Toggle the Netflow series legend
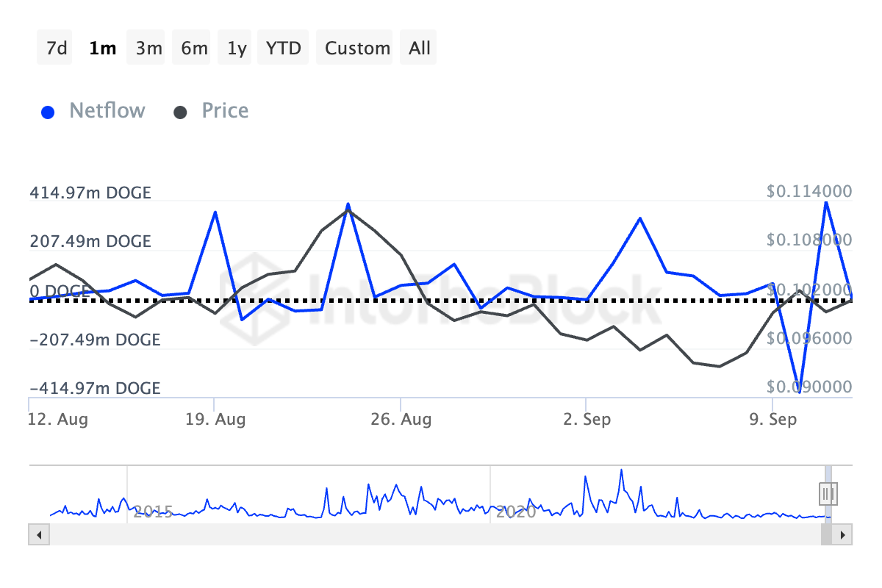 click(x=107, y=111)
